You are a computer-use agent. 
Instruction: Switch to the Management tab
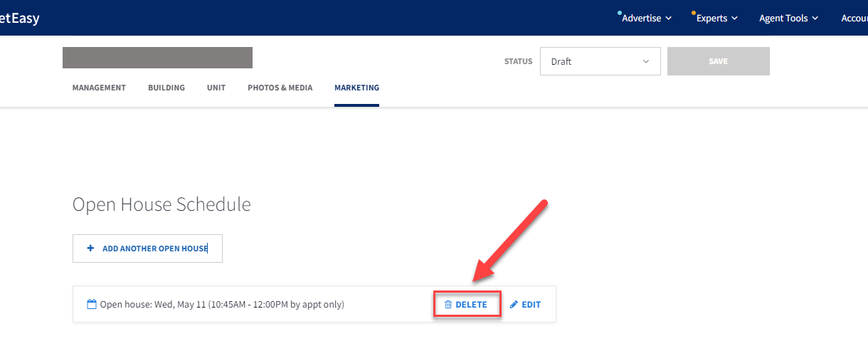point(99,88)
